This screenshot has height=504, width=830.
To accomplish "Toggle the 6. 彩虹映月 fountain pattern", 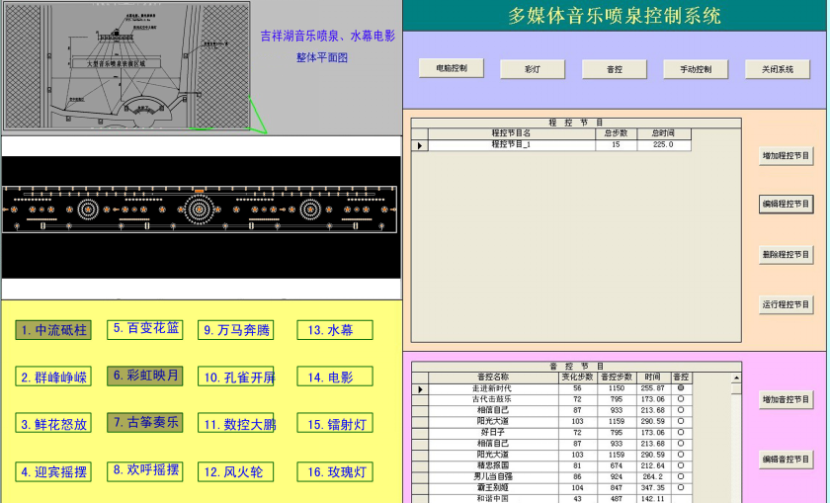I will 145,376.
